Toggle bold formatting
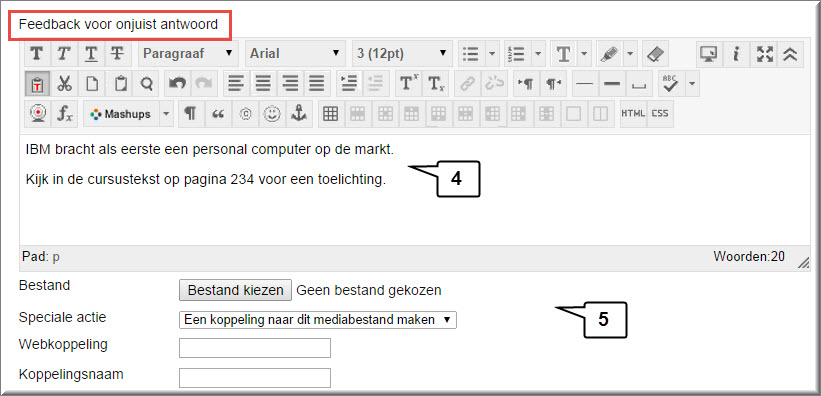Screen dimensions: 821x396 pos(37,53)
